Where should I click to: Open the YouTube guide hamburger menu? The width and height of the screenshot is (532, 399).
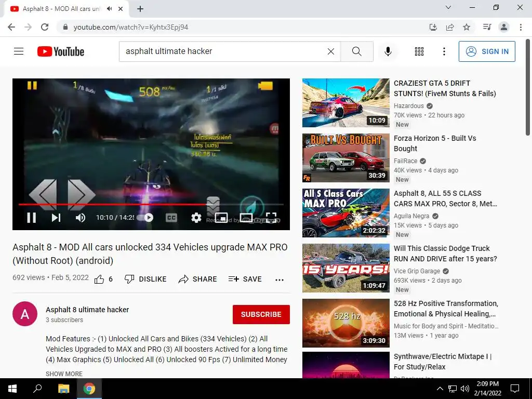pyautogui.click(x=19, y=51)
